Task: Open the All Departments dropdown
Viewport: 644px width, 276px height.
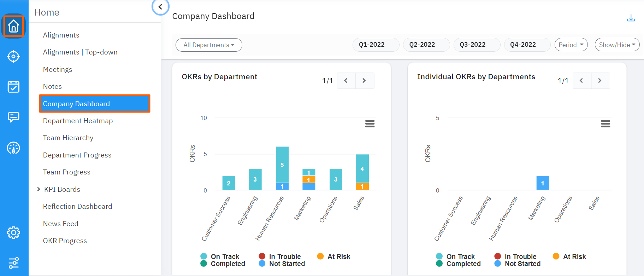Action: [209, 45]
